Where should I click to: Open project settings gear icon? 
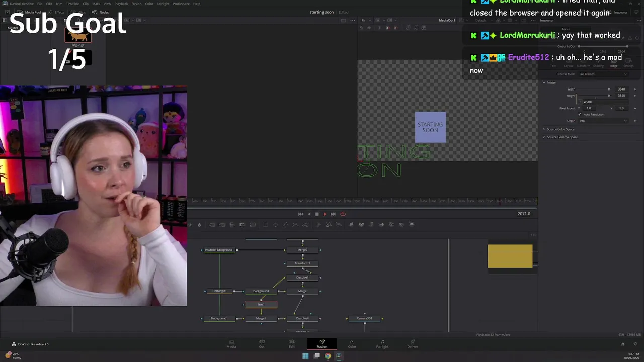tap(635, 344)
